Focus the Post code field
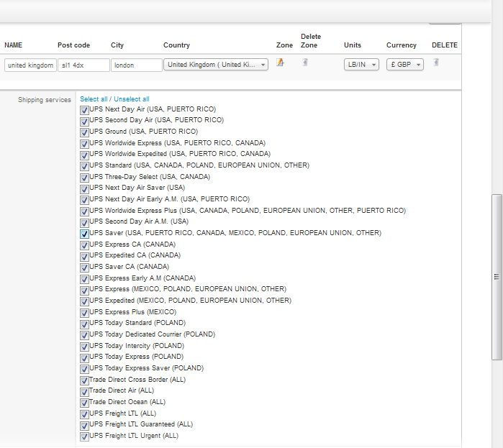This screenshot has width=503, height=448. 83,65
